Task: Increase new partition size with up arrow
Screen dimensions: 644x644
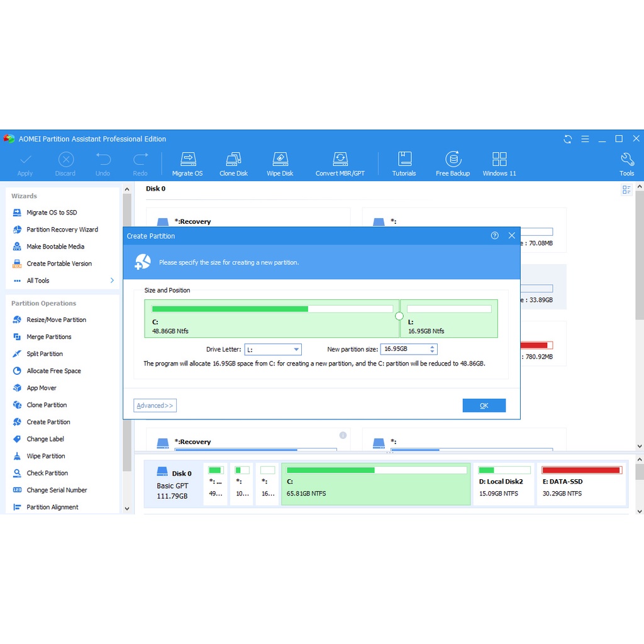Action: 432,347
